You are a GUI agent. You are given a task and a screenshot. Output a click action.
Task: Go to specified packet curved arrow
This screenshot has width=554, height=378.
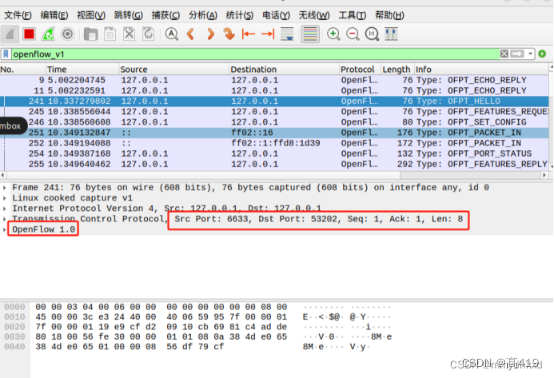coord(229,34)
